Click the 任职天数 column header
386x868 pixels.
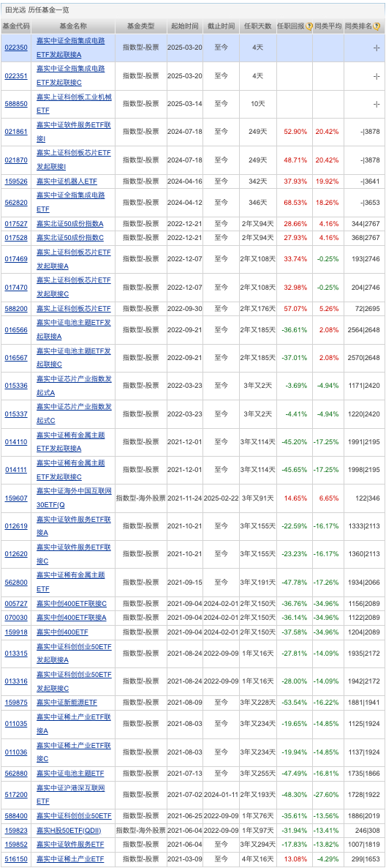coord(257,26)
